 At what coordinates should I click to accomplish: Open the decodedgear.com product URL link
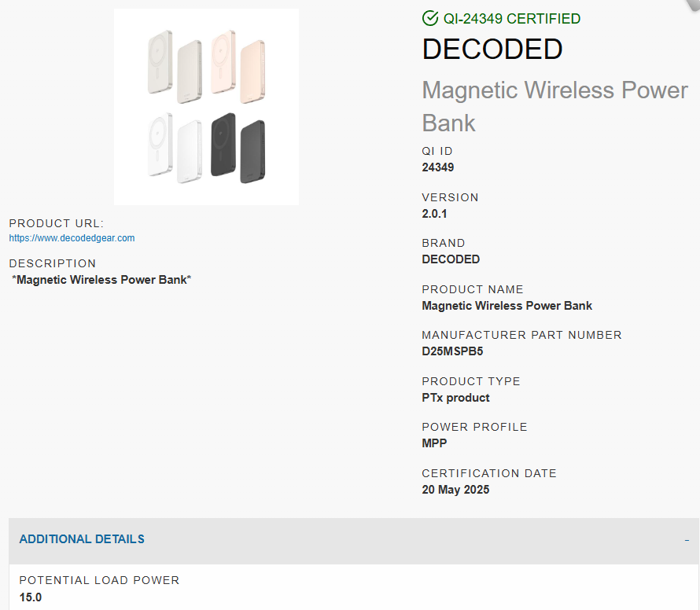click(72, 238)
